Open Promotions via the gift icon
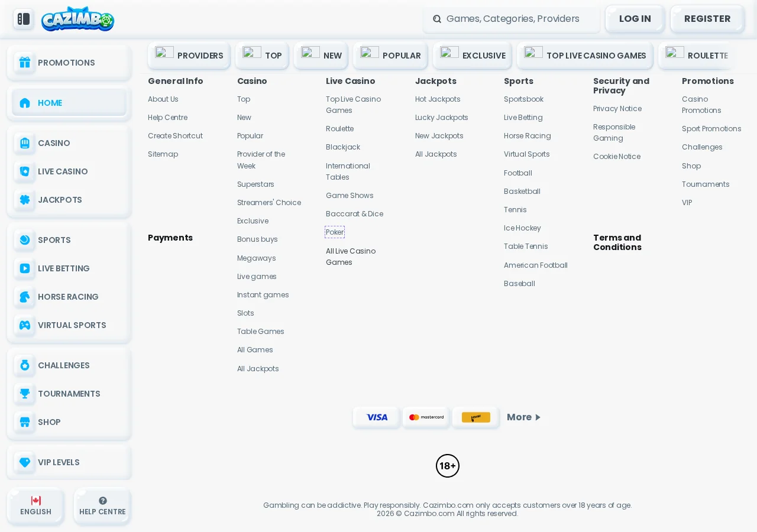 point(69,63)
